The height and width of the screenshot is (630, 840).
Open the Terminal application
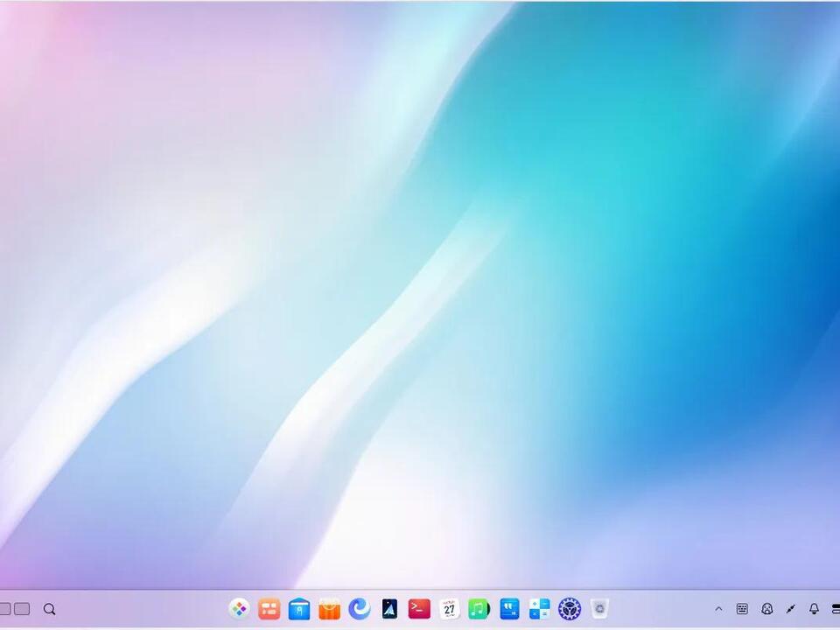click(x=418, y=609)
